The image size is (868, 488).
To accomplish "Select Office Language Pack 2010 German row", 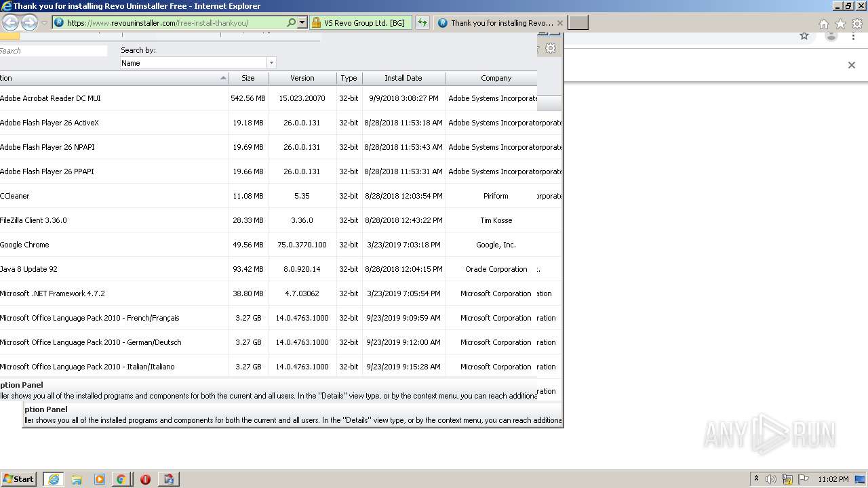I will coord(269,342).
